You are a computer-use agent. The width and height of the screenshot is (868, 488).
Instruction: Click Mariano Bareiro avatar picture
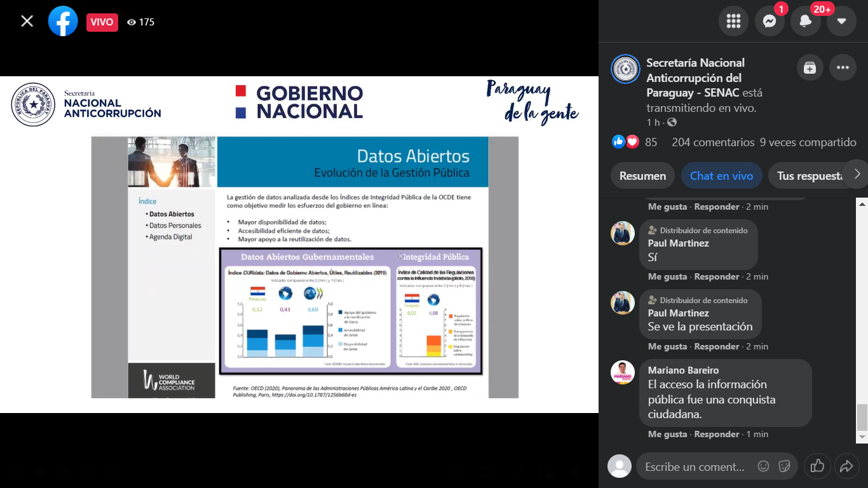(x=623, y=372)
